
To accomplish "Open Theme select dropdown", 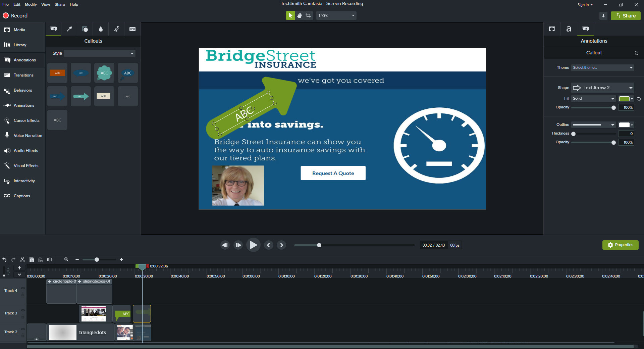I will (603, 68).
